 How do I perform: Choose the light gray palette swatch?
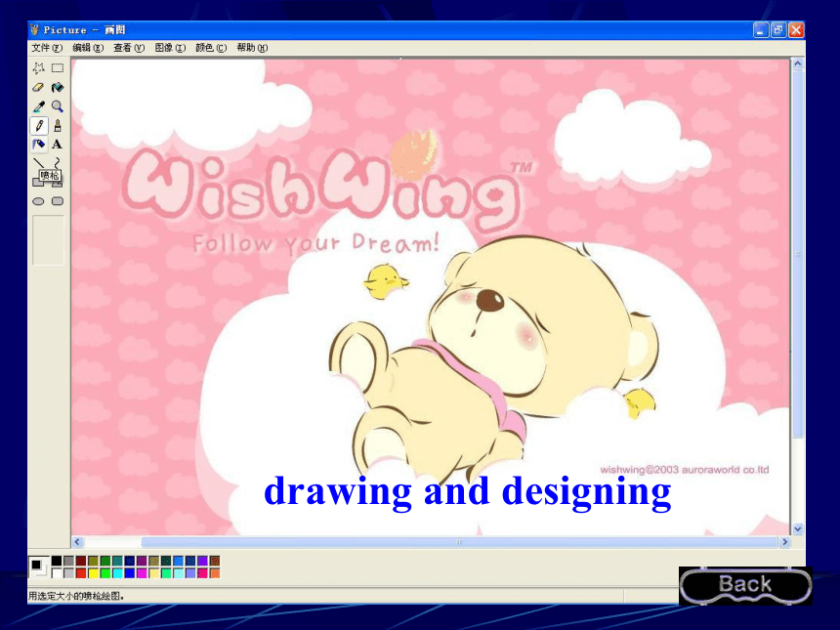68,573
